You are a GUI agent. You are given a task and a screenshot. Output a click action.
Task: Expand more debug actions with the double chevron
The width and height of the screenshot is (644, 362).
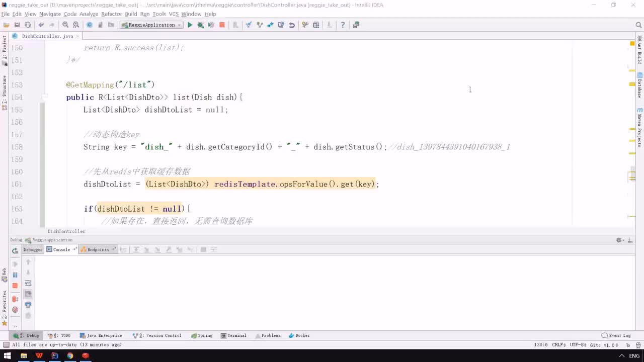[15, 326]
